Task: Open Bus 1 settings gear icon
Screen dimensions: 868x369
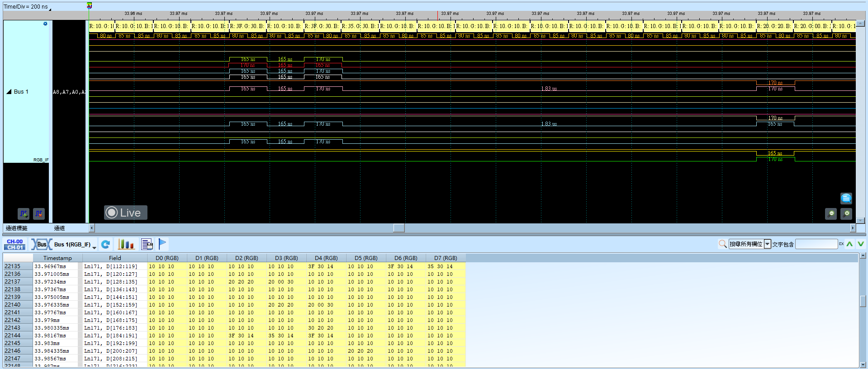Action: (x=45, y=24)
